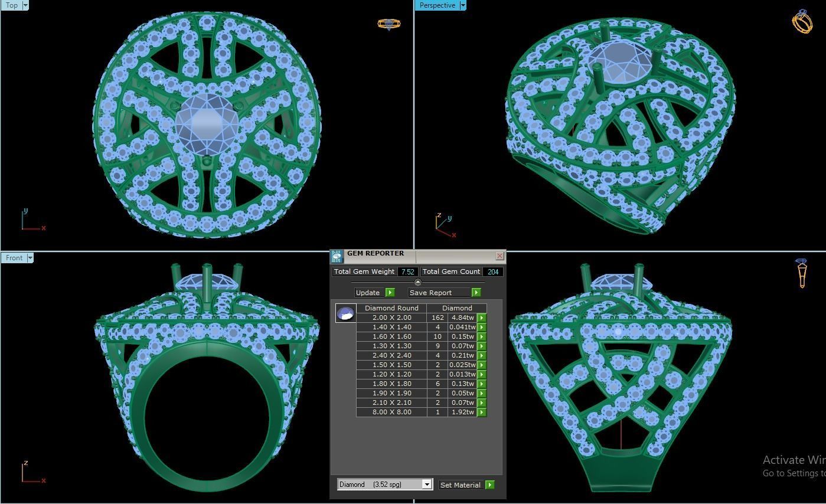Click the orange gem icon in Top viewport
This screenshot has width=826, height=504.
388,24
